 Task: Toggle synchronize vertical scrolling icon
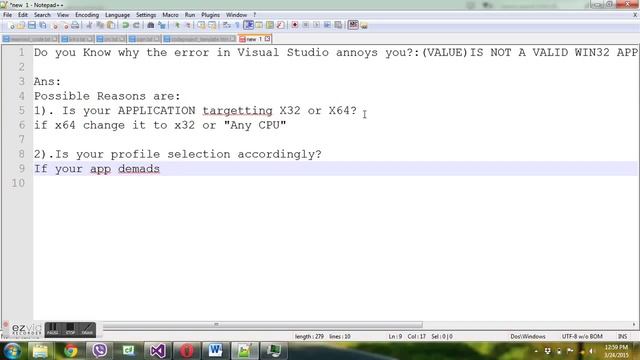point(202,25)
